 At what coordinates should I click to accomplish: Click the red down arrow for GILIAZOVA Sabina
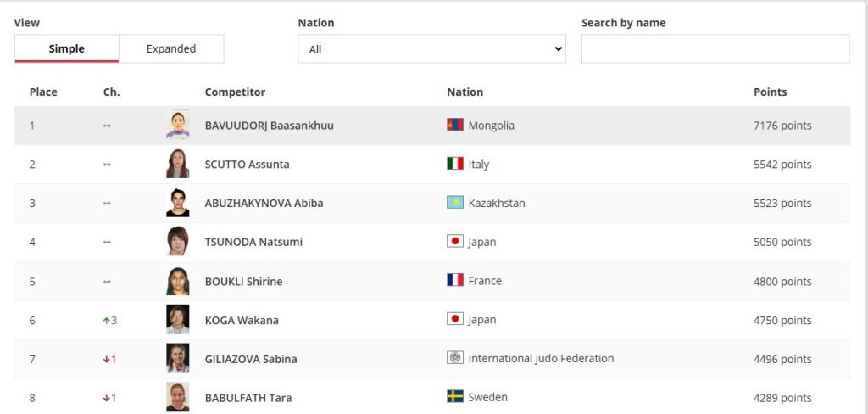106,359
